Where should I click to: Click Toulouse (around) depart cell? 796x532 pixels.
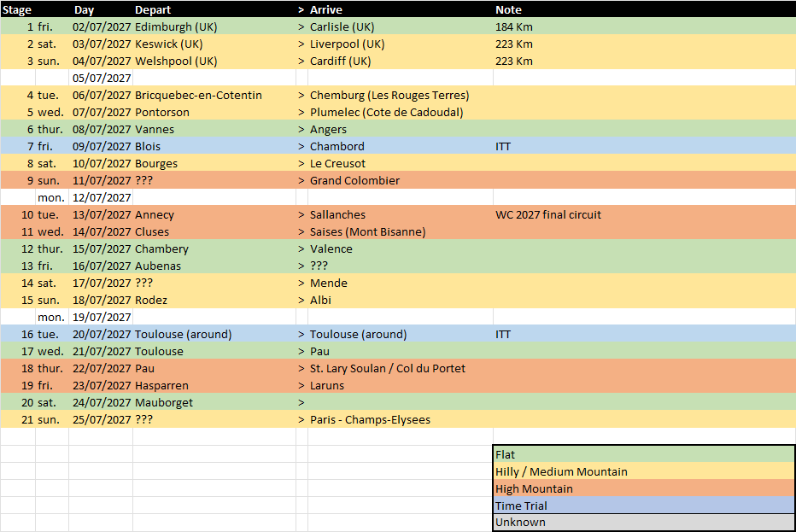(214, 335)
